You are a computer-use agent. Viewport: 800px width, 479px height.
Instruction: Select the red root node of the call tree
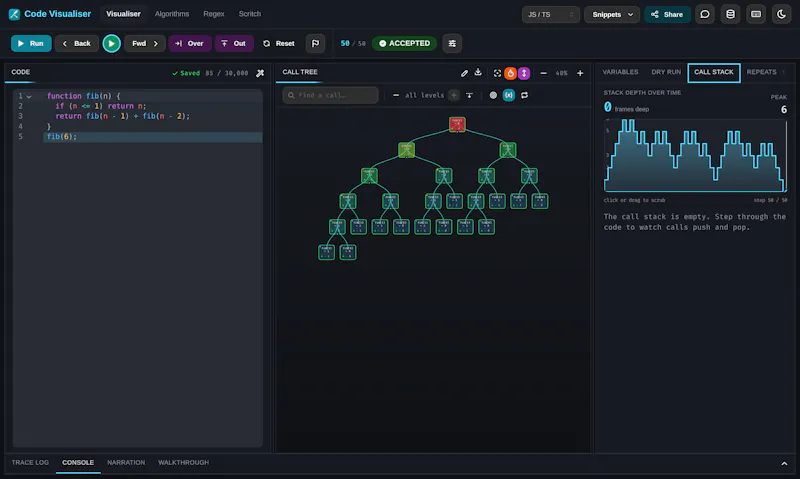(x=457, y=124)
